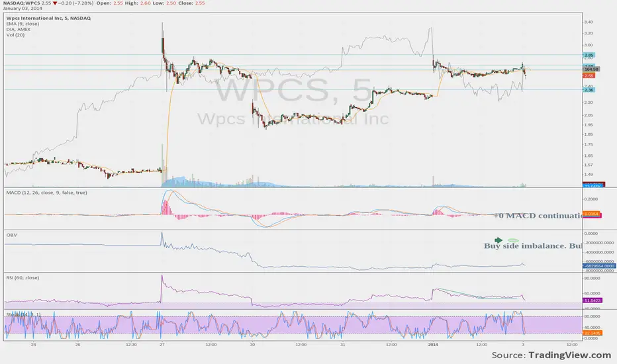Click the 2.20 price axis tick

589,103
